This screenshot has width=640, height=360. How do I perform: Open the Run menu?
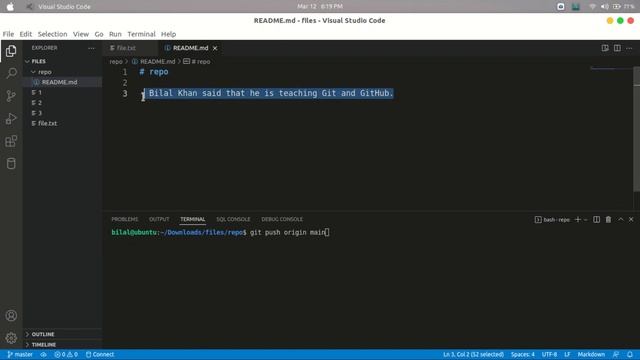click(x=115, y=34)
